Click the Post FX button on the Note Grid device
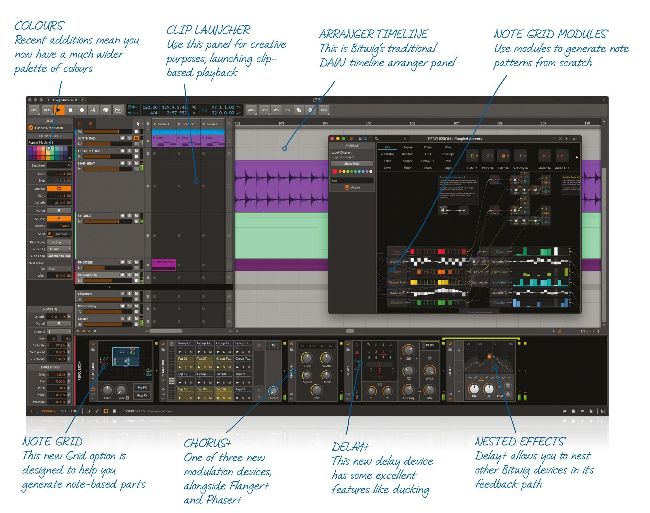Screen dimensions: 650x513 pos(142,396)
